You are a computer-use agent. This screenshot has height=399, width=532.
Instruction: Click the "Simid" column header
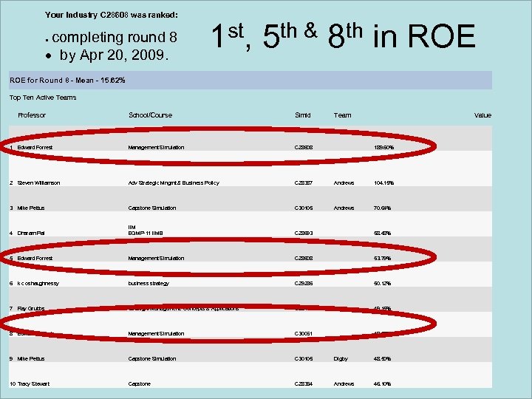click(x=303, y=115)
